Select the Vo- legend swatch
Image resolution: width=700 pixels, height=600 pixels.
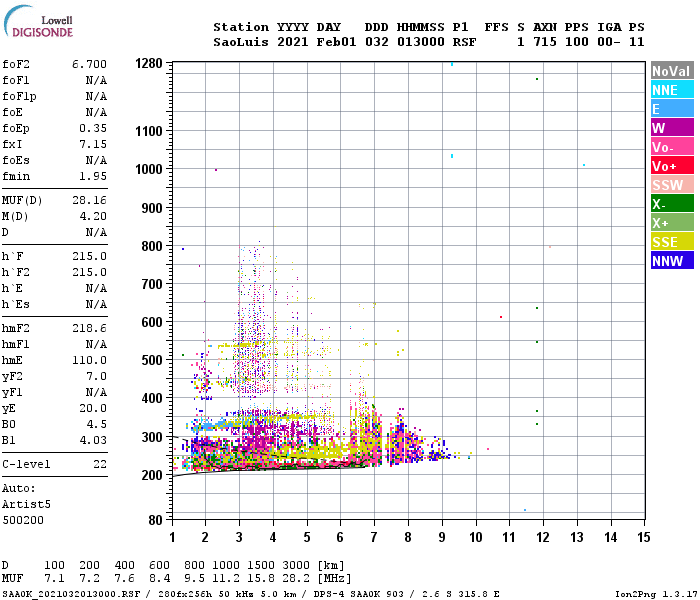(672, 147)
